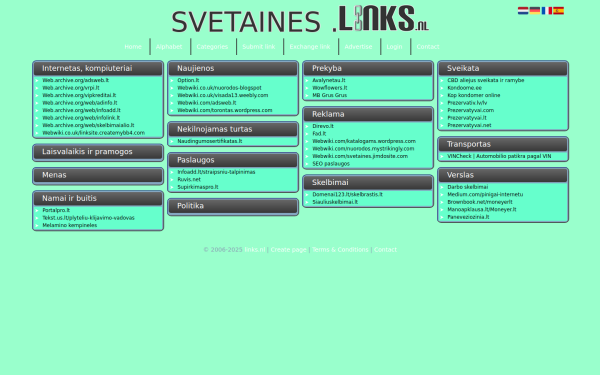Viewport: 600px width, 375px height.
Task: Open Darbo skelbimai link
Action: coord(468,187)
